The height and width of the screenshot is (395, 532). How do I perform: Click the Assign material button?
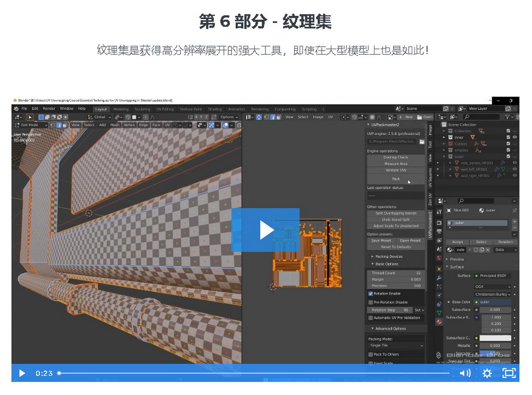(457, 242)
